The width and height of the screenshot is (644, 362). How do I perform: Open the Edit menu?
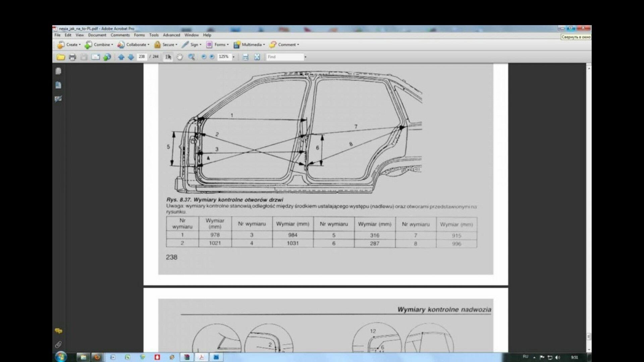68,35
